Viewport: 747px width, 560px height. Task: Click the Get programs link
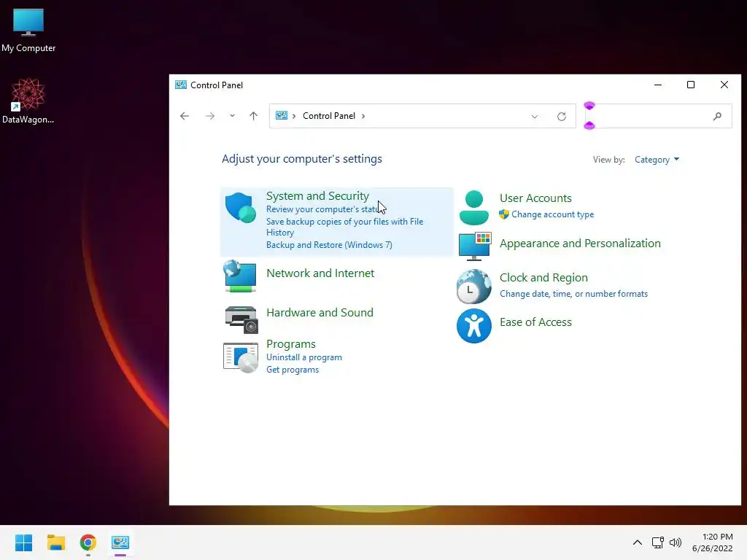pyautogui.click(x=293, y=370)
